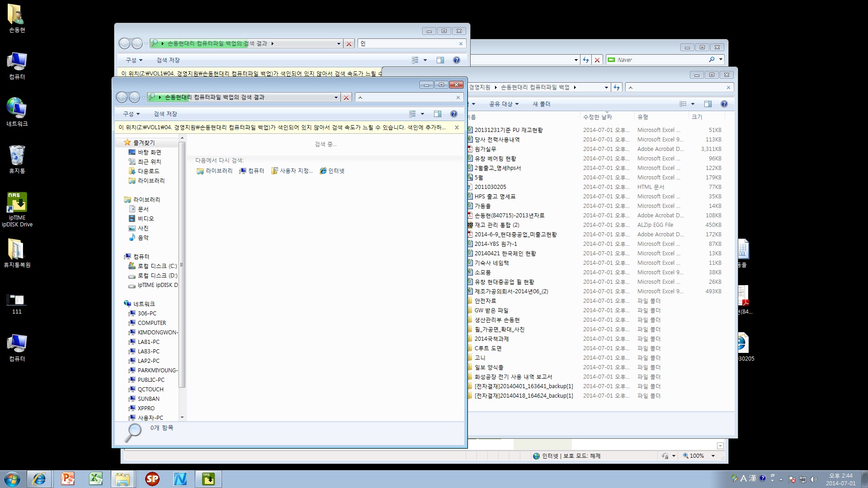The image size is (868, 488).
Task: Select the 네트워크 desktop icon
Action: [x=17, y=112]
